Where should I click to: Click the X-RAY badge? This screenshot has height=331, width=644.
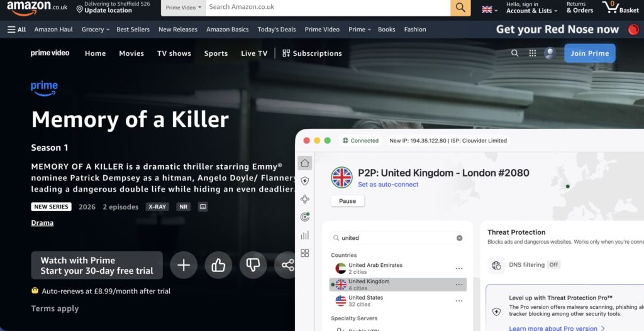pyautogui.click(x=157, y=207)
